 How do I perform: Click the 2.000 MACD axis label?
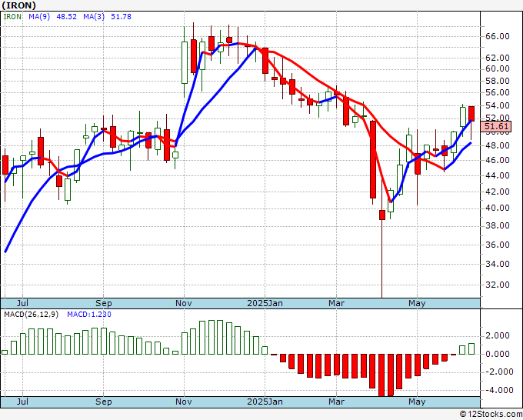tap(498, 335)
